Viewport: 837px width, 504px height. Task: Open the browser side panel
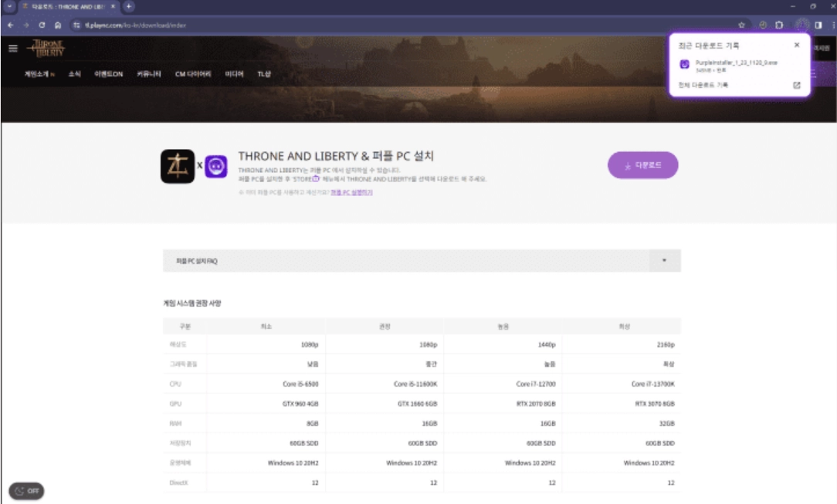pyautogui.click(x=818, y=25)
